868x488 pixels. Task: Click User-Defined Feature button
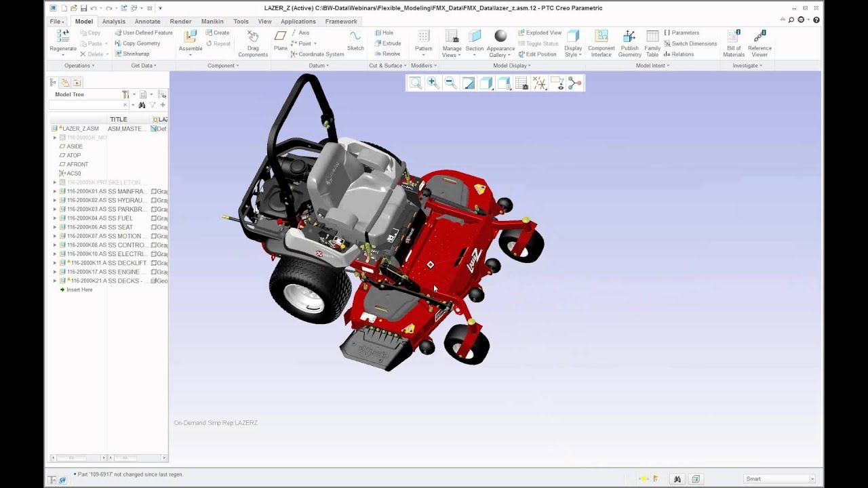tap(144, 33)
